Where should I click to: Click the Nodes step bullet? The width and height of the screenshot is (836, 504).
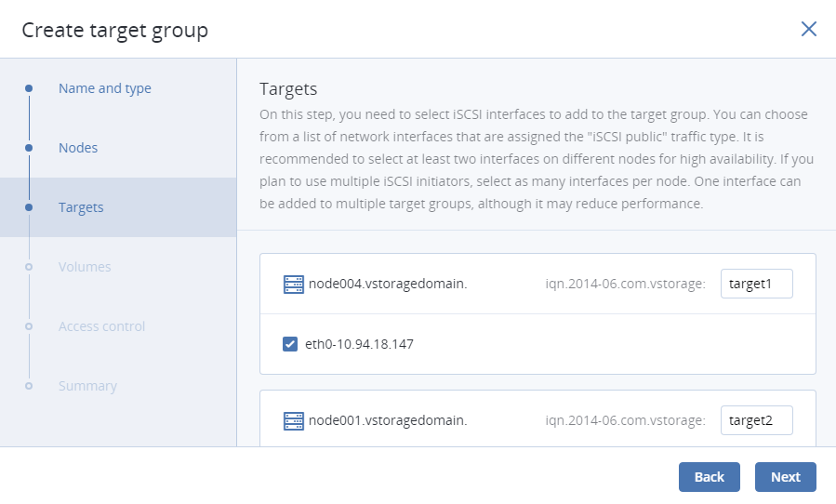coord(29,148)
